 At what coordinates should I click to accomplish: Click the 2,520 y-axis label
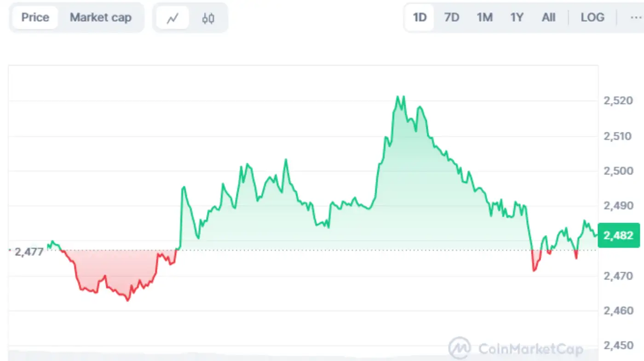click(618, 100)
